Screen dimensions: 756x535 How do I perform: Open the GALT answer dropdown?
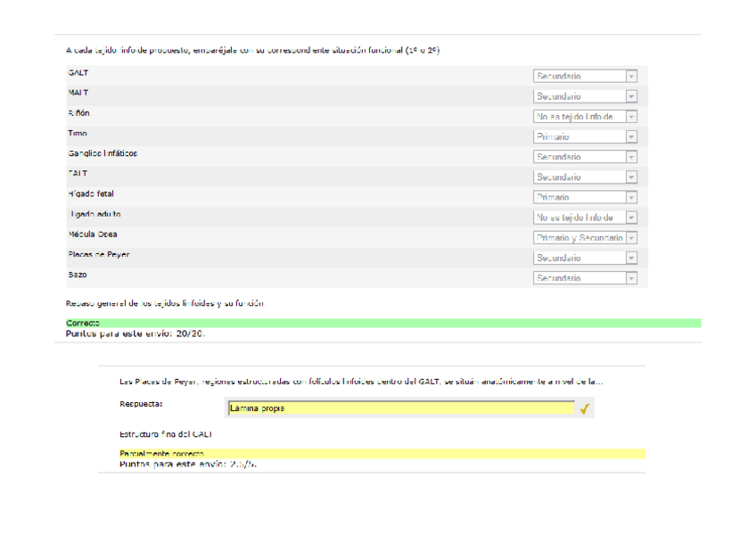(x=585, y=77)
